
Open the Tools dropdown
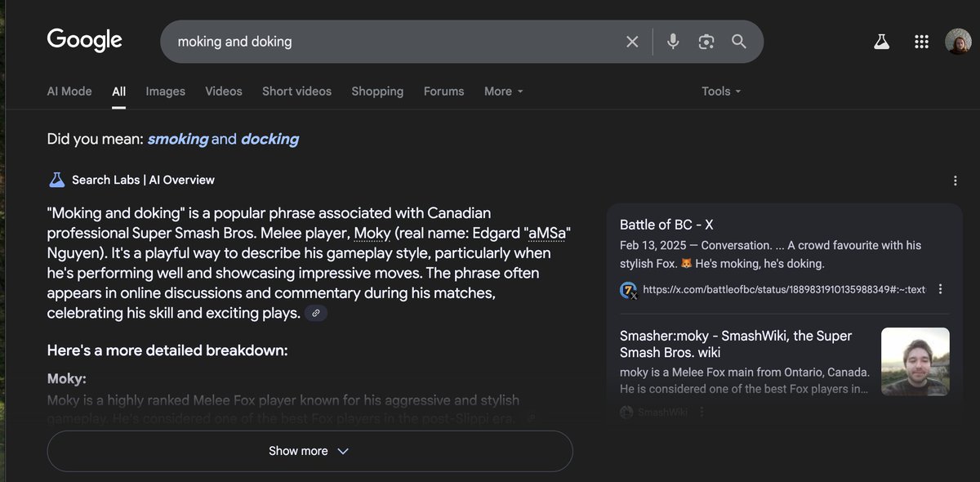[x=721, y=91]
